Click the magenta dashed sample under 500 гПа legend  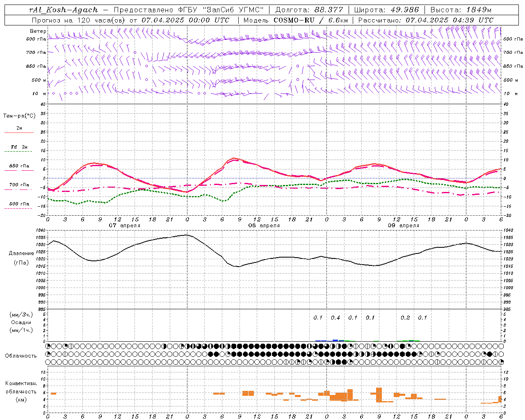(18, 209)
